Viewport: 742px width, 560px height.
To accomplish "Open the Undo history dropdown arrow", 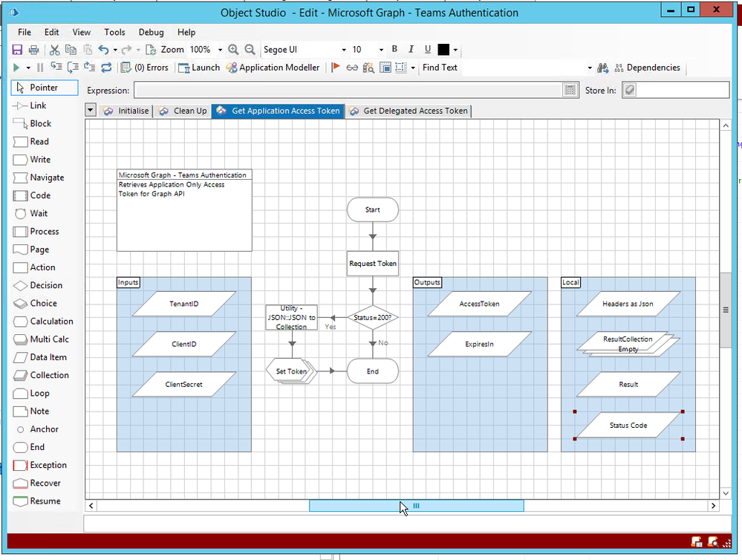I will point(115,50).
